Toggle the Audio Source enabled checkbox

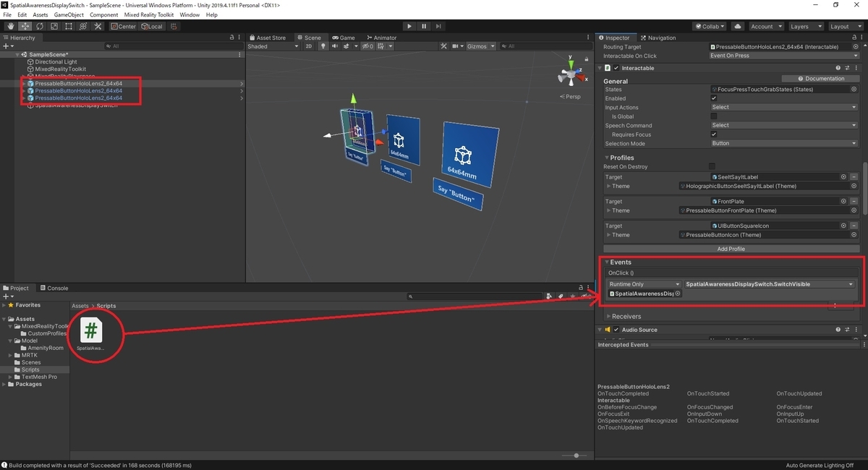click(x=616, y=330)
